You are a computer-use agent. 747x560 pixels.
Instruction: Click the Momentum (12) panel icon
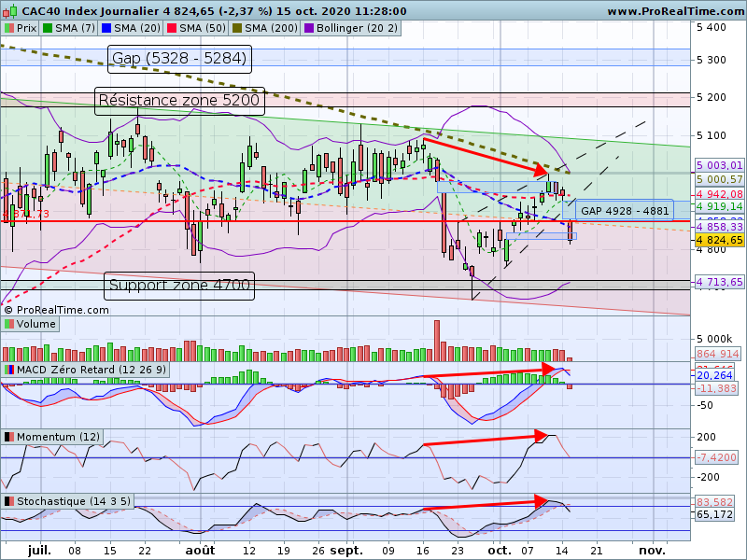click(x=9, y=437)
